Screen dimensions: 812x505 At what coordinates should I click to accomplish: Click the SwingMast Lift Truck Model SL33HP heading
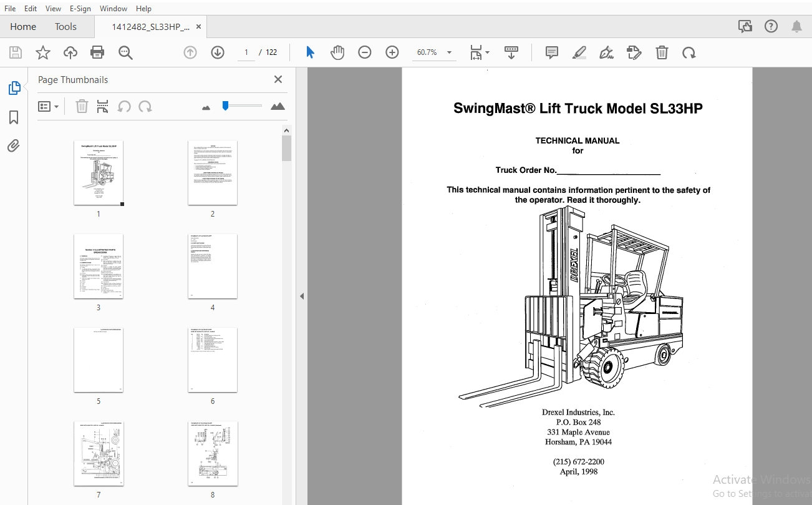578,109
